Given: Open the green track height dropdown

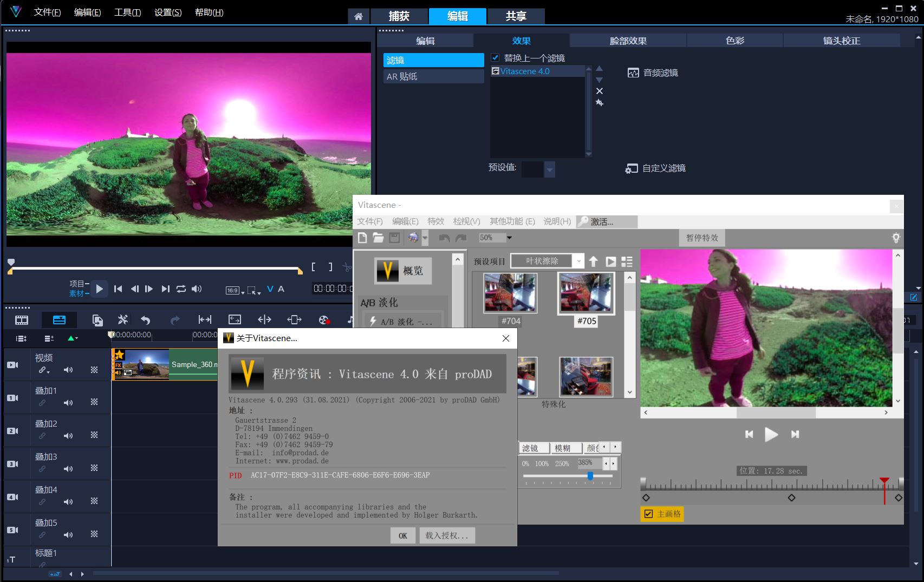Looking at the screenshot, I should pos(73,338).
